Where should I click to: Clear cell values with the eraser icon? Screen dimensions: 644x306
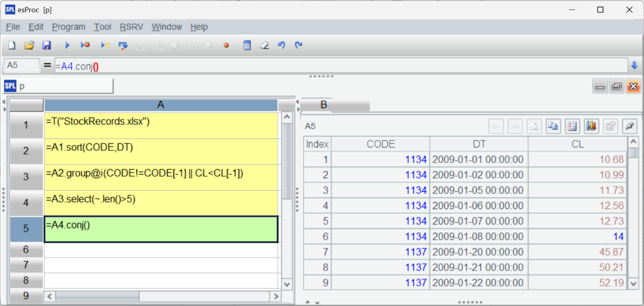pyautogui.click(x=264, y=46)
